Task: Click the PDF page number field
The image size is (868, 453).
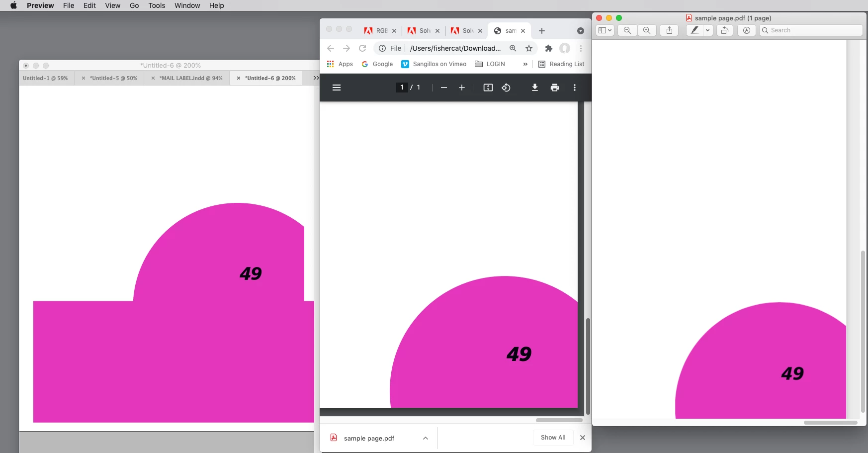Action: coord(402,88)
